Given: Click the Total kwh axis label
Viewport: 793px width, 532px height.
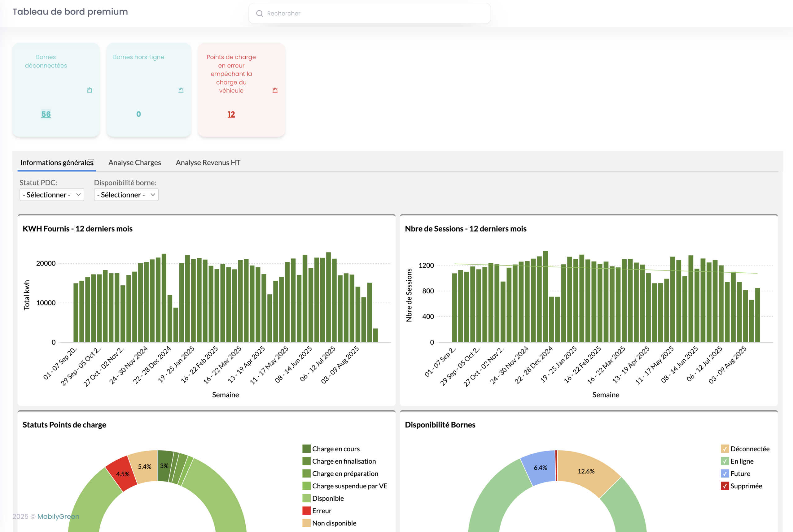Looking at the screenshot, I should tap(27, 295).
